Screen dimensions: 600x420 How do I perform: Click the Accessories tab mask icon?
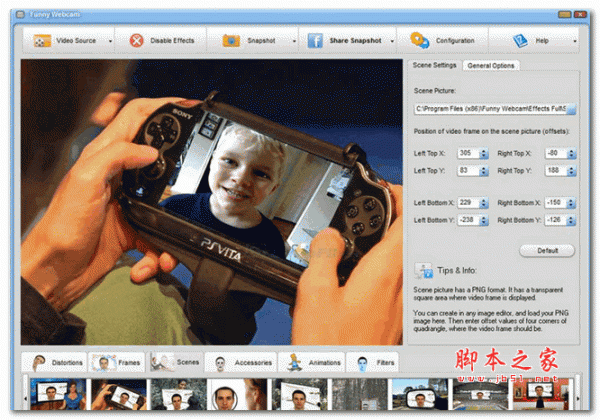(x=220, y=363)
